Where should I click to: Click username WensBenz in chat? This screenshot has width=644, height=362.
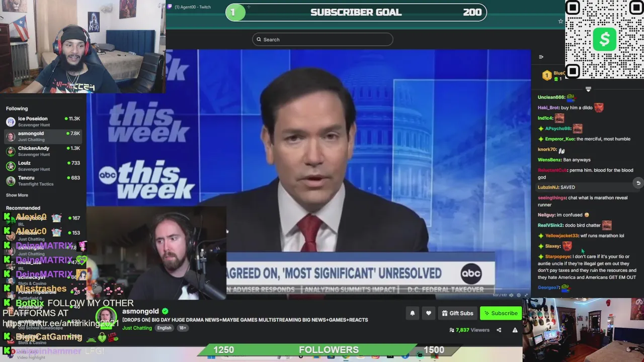pyautogui.click(x=549, y=160)
